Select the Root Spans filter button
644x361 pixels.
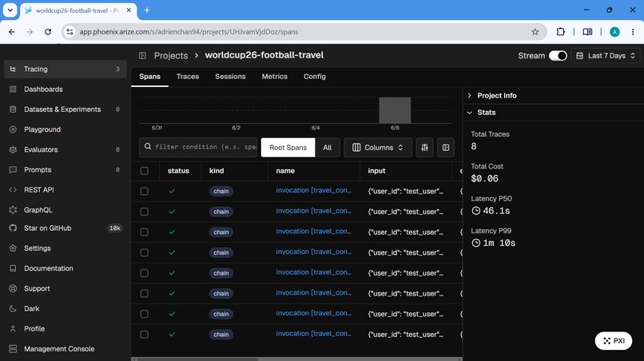click(x=288, y=148)
